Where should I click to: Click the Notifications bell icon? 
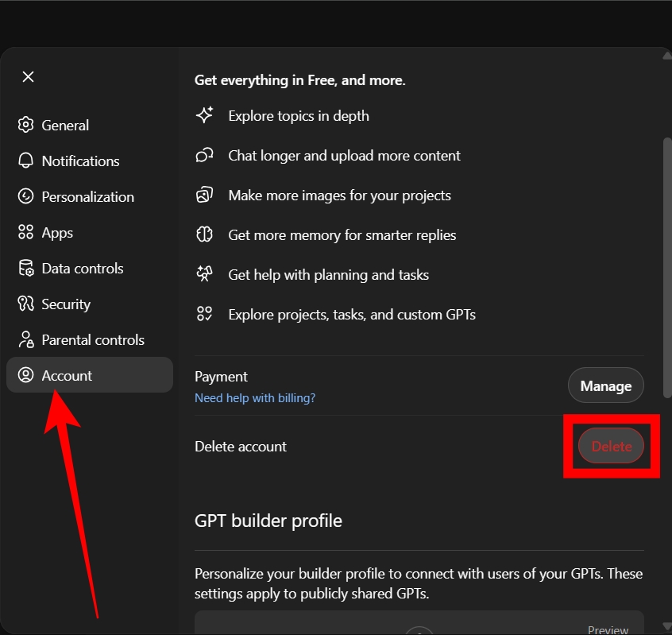click(25, 161)
